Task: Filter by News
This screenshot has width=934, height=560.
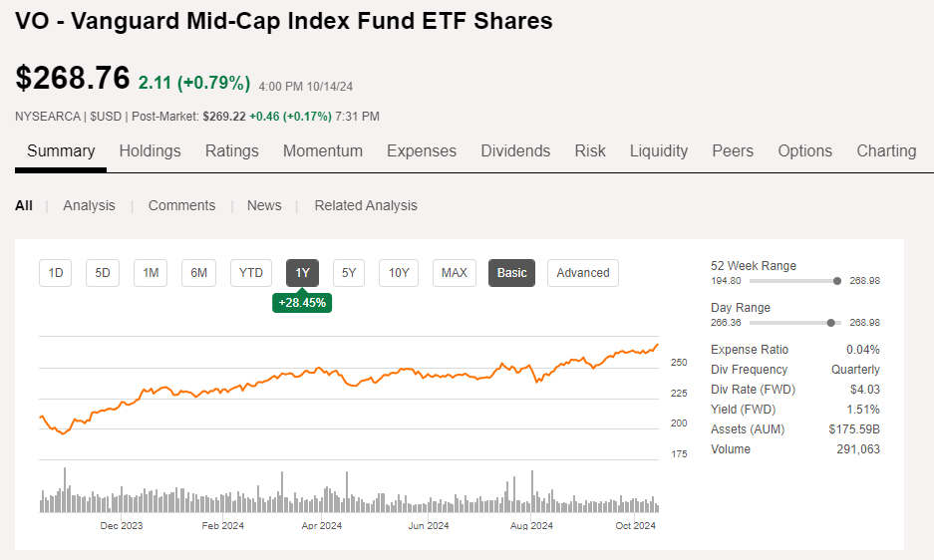Action: [264, 205]
